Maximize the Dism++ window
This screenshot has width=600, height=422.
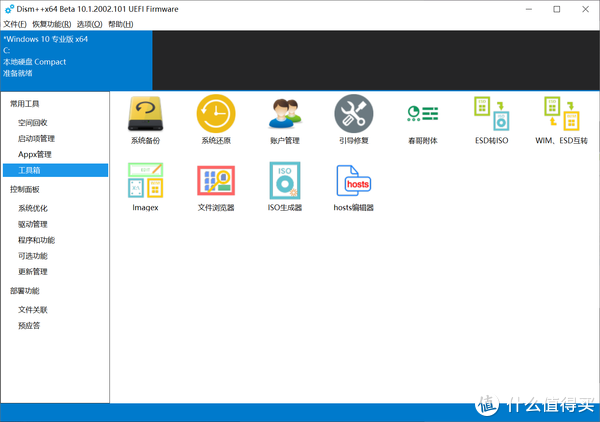[557, 9]
